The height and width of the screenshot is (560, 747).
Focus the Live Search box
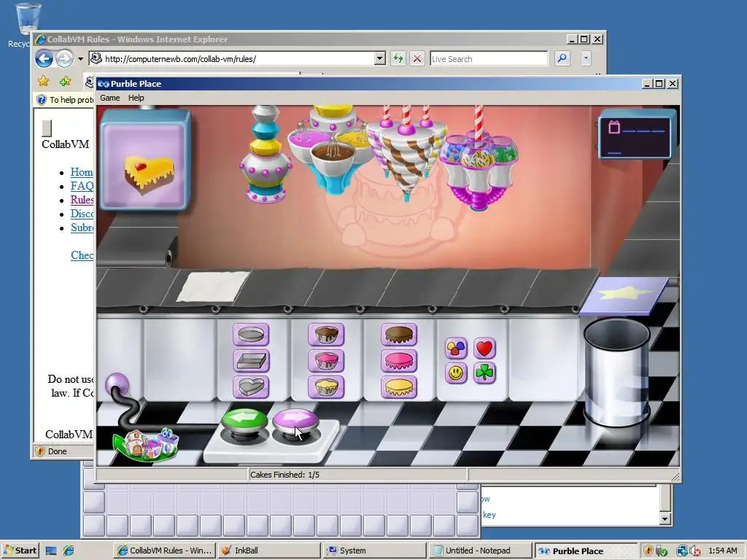[x=489, y=58]
